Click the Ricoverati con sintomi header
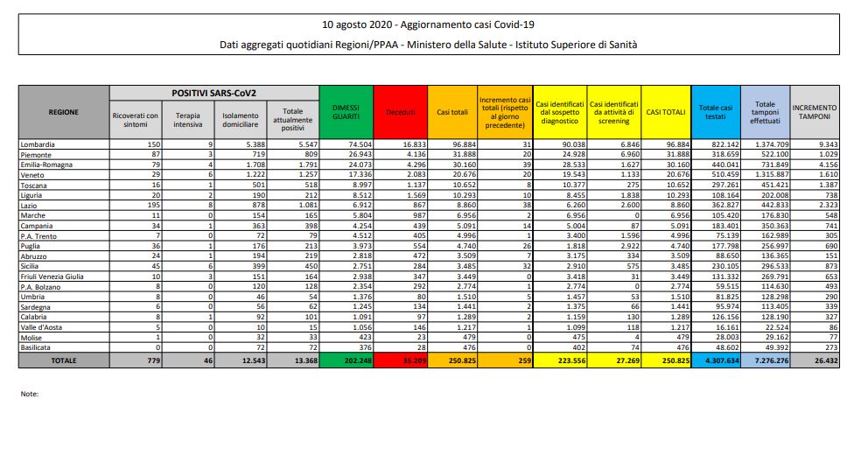This screenshot has height=476, width=868. (136, 120)
